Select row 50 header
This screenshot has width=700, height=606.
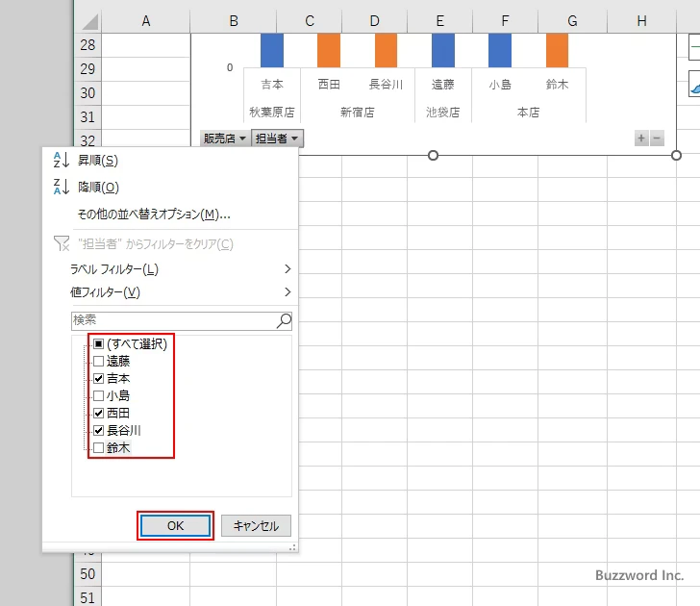pyautogui.click(x=87, y=574)
